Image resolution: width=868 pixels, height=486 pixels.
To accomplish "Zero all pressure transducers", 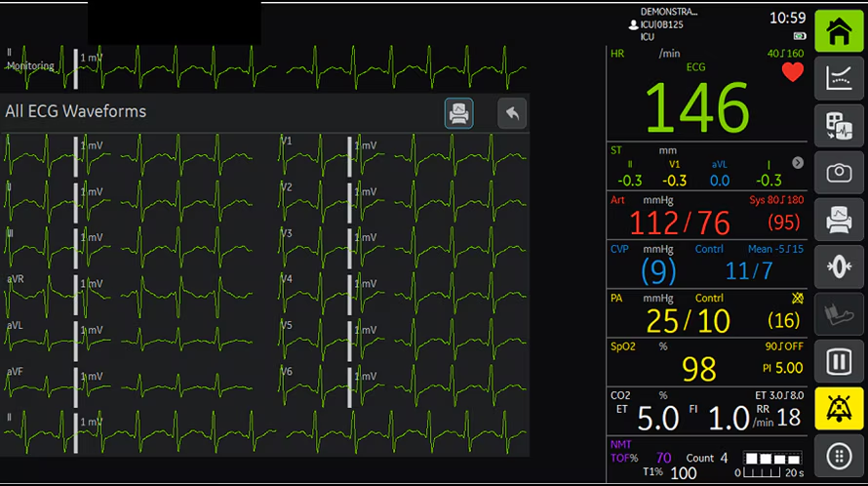I will coord(839,266).
